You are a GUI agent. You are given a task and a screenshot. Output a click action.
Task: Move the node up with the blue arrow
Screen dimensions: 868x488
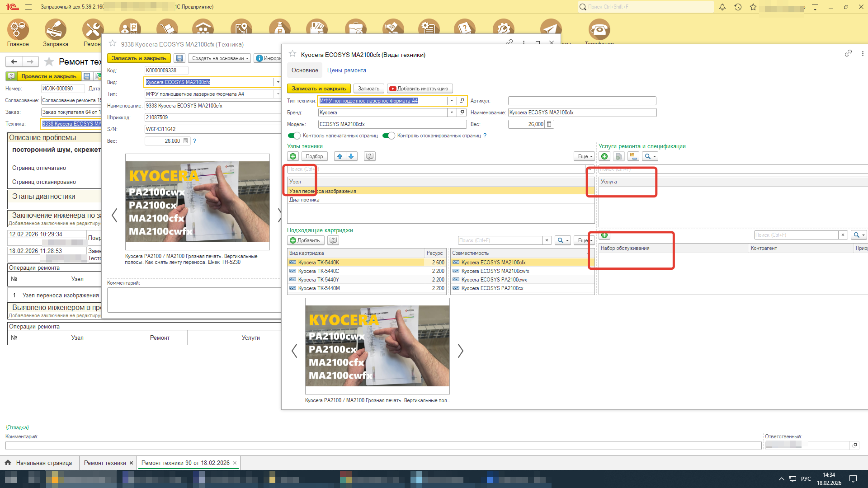coord(340,156)
